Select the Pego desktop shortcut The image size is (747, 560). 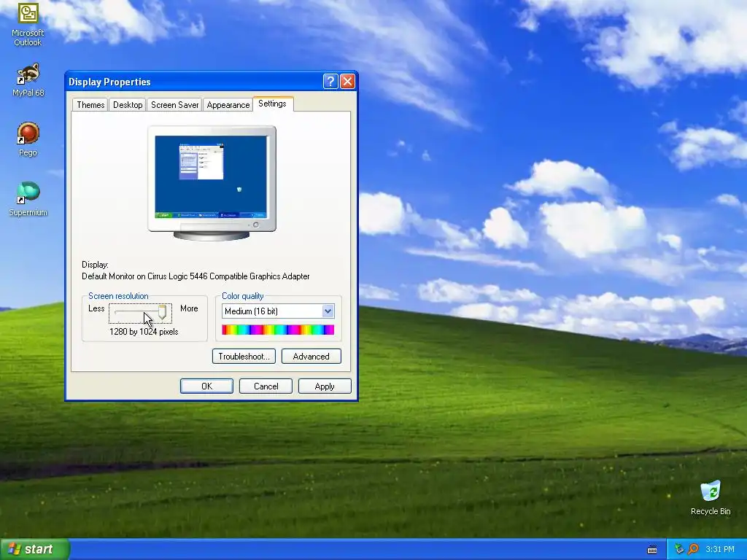[x=28, y=139]
